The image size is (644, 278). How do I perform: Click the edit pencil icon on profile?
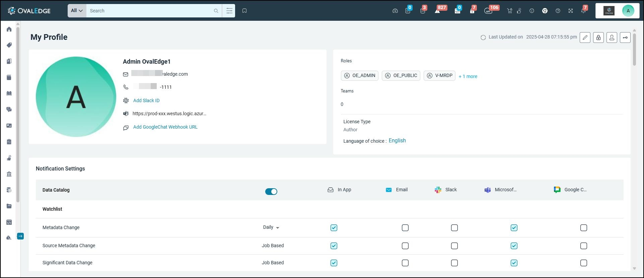[x=585, y=38]
